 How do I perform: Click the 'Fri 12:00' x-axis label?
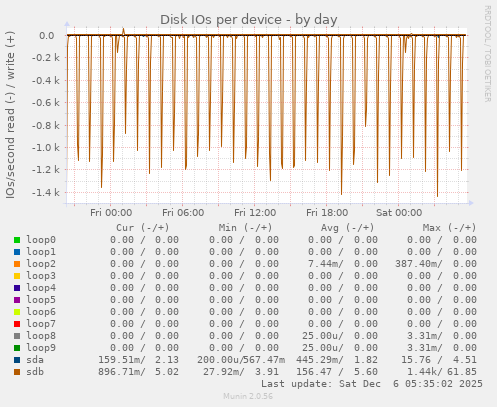255,213
